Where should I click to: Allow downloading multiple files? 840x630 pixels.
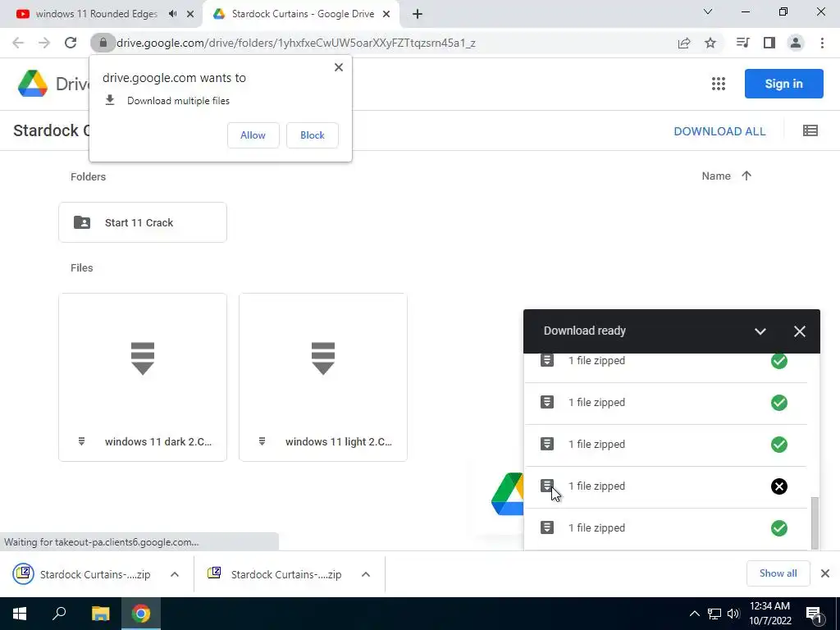point(253,135)
